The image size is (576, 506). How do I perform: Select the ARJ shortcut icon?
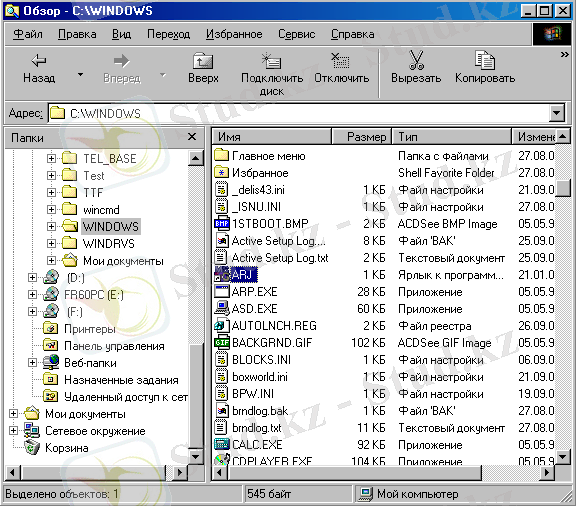pos(222,274)
